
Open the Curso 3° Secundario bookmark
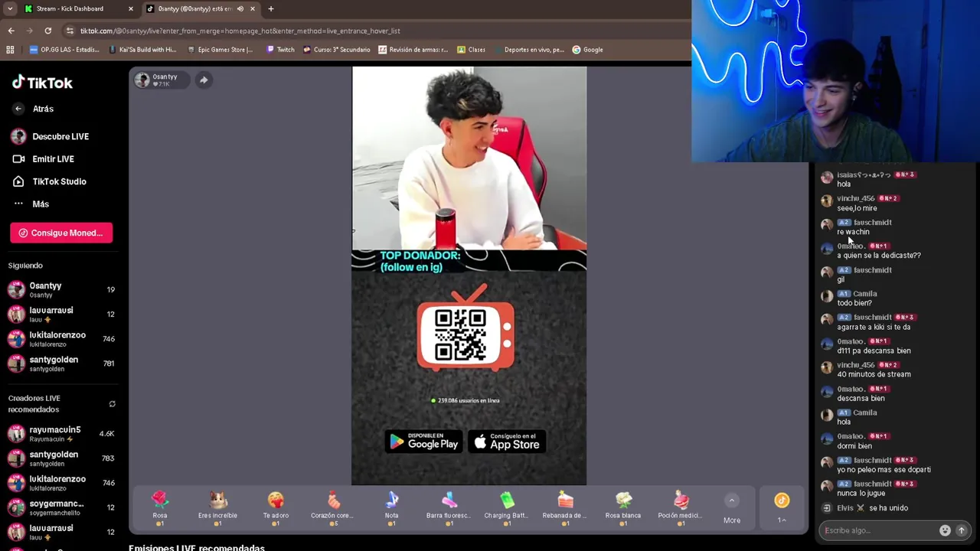coord(336,50)
